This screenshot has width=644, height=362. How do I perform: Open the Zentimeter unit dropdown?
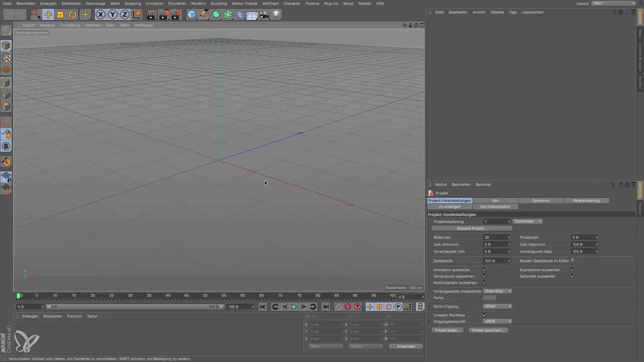pyautogui.click(x=528, y=222)
